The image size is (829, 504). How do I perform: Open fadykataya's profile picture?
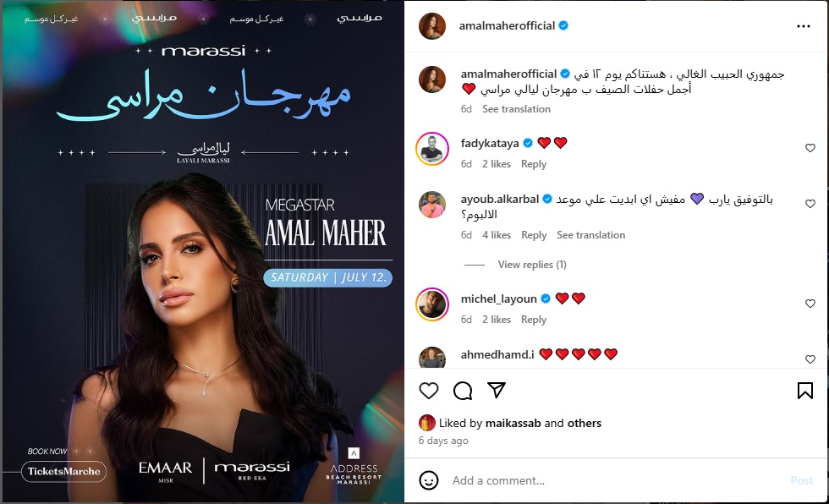432,149
